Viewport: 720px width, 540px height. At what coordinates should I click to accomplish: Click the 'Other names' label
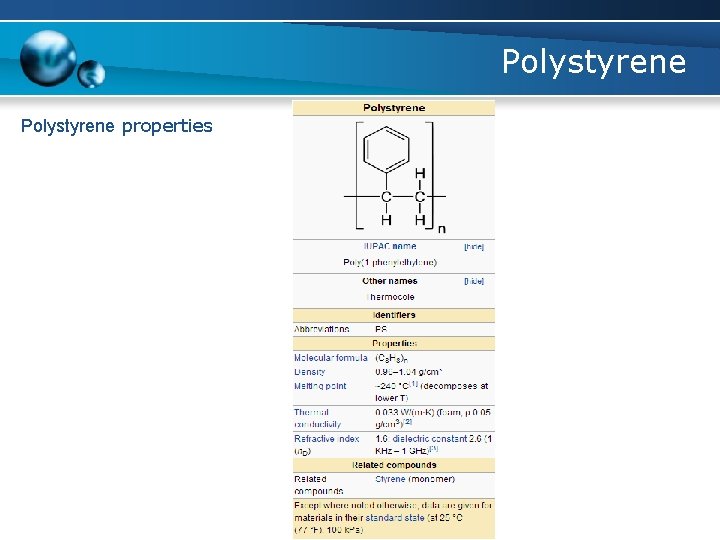click(389, 281)
